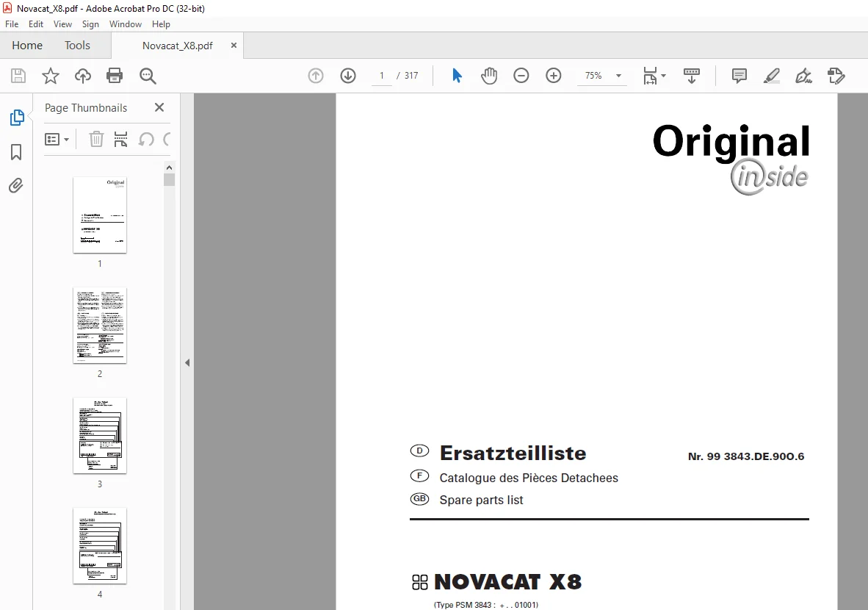Zoom out with minus icon

pos(521,76)
